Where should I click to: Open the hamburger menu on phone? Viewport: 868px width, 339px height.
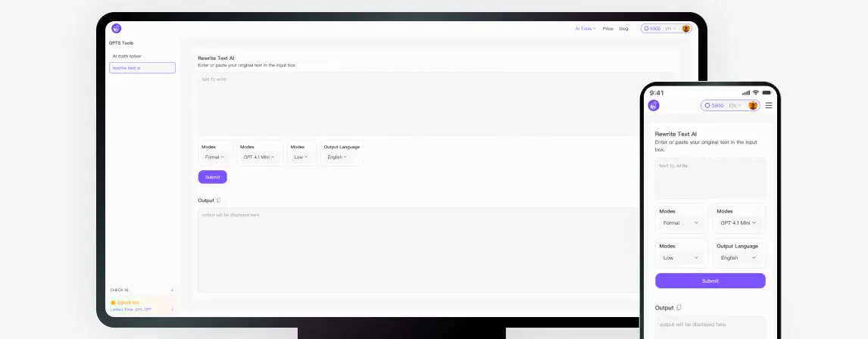pyautogui.click(x=768, y=105)
